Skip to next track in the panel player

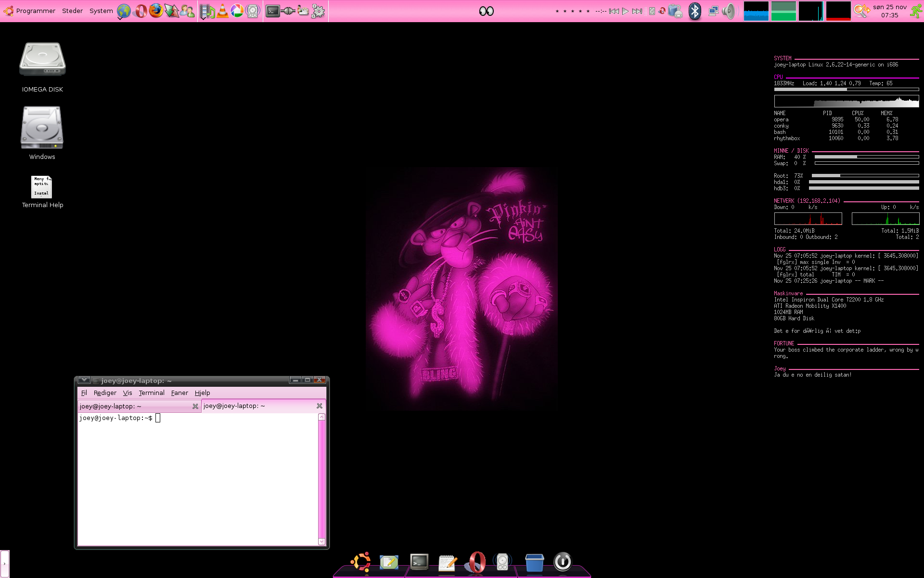coord(637,11)
